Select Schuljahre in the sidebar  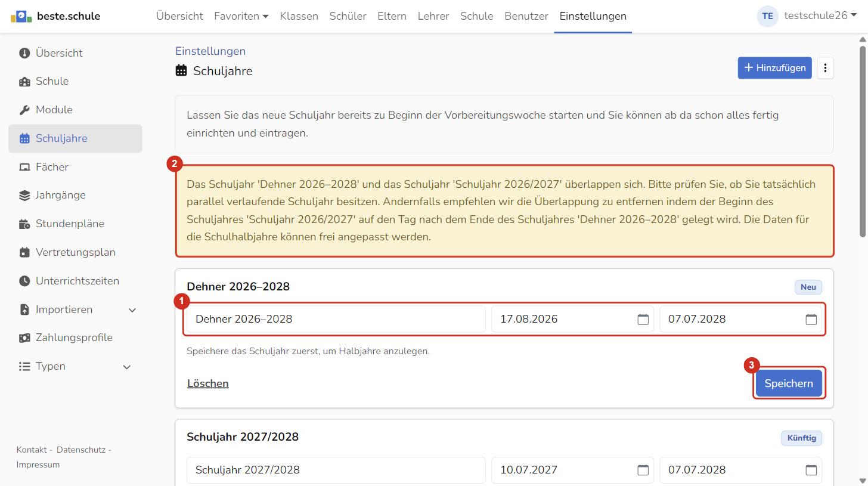[75, 138]
